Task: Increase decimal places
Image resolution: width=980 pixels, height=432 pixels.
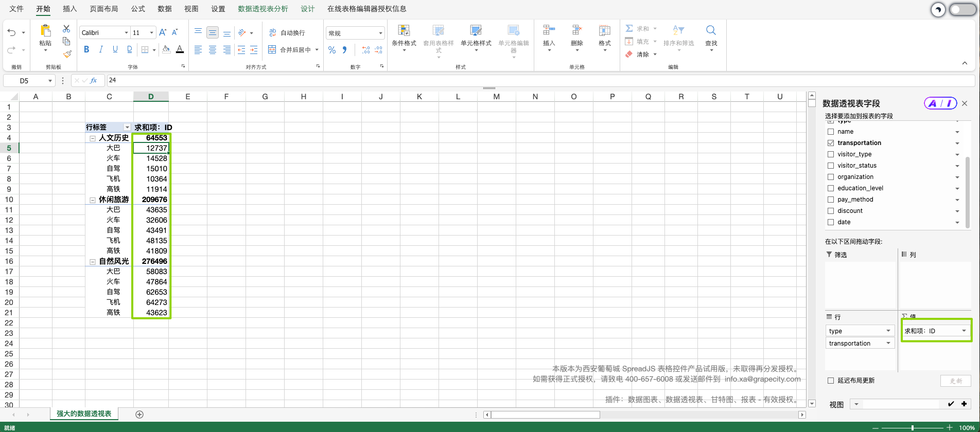Action: click(x=366, y=50)
